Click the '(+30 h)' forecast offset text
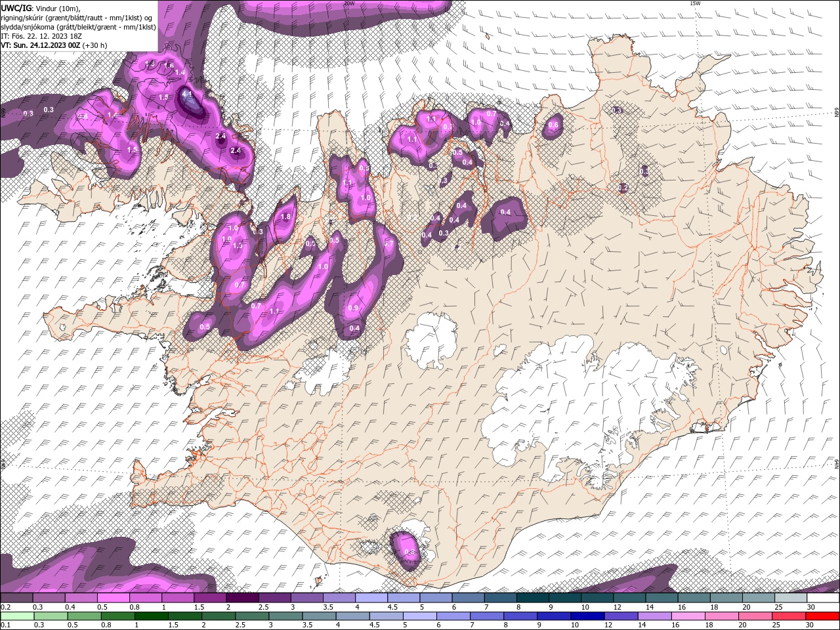 (x=95, y=45)
